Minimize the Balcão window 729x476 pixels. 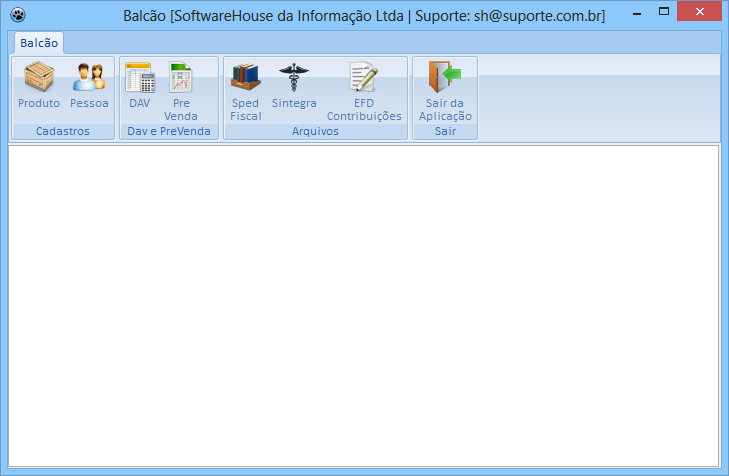(x=637, y=13)
